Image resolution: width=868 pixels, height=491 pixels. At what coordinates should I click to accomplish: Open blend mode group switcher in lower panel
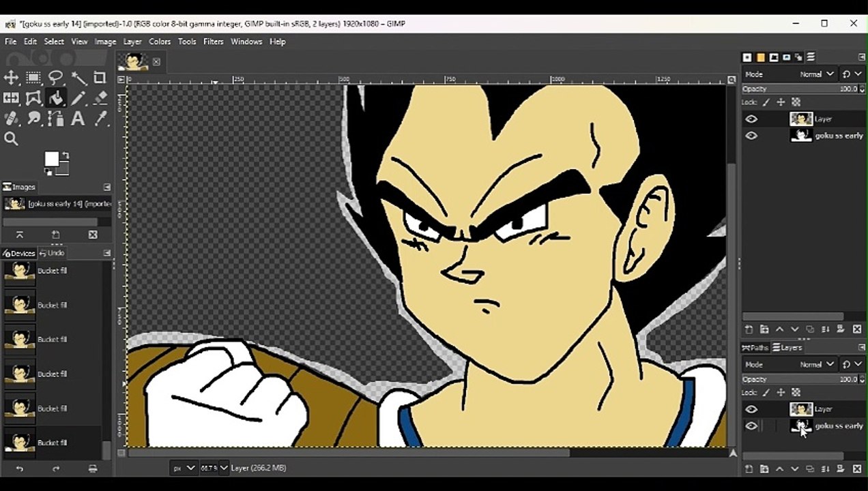852,364
